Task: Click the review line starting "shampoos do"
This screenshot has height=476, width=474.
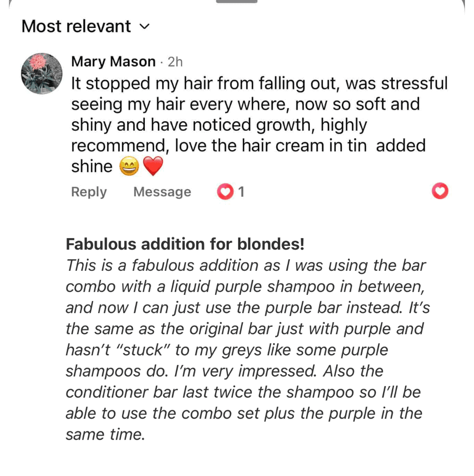Action: click(224, 371)
